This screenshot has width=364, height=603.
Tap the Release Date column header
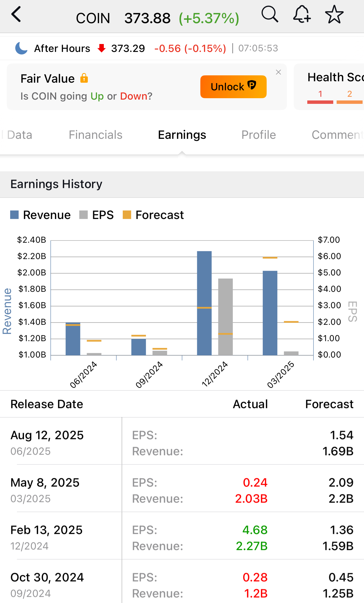click(47, 404)
